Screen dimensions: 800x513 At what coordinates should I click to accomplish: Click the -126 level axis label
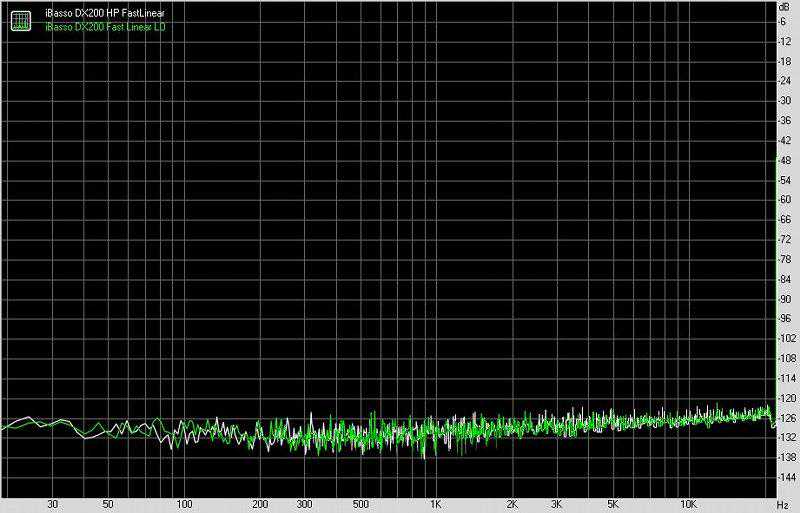[x=785, y=418]
